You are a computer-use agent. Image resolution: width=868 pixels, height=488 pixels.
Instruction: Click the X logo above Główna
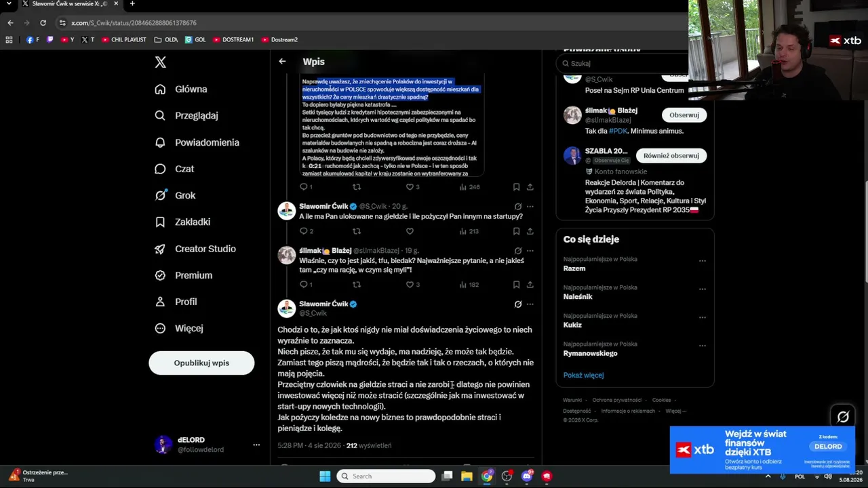160,62
